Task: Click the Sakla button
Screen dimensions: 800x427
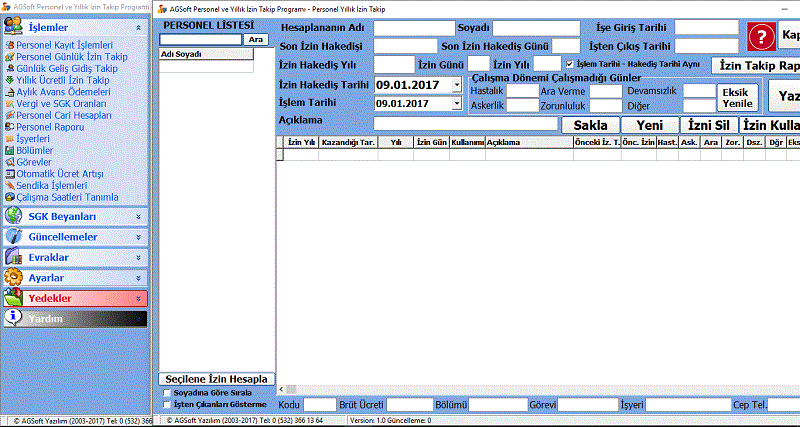Action: click(589, 126)
